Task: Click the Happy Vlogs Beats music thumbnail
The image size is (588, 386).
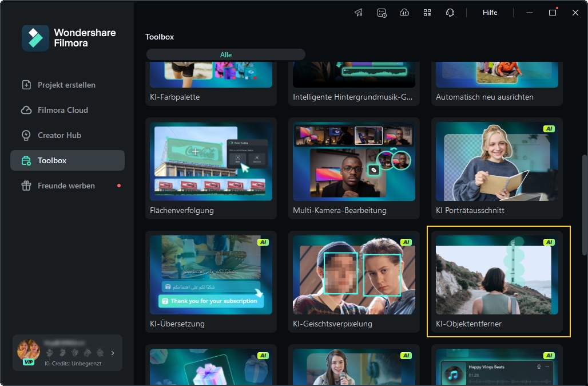Action: click(497, 367)
